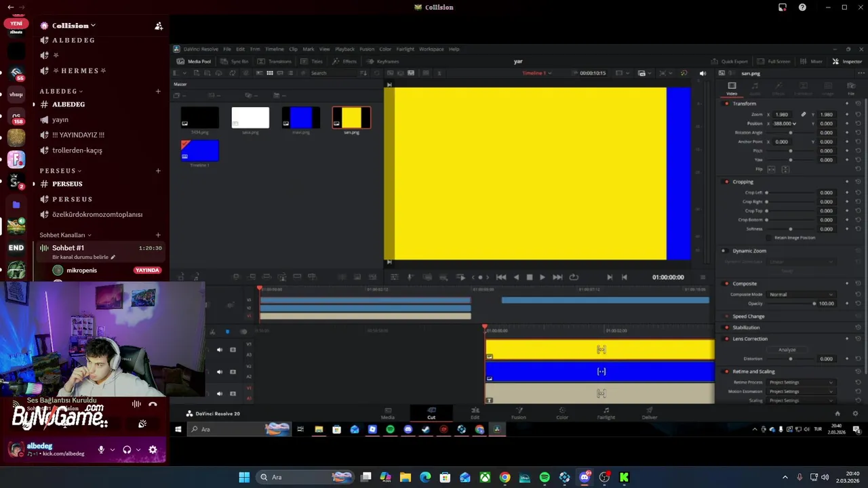Select the san.png yellow thumbnail
Screen dimensions: 868x488
(x=351, y=118)
